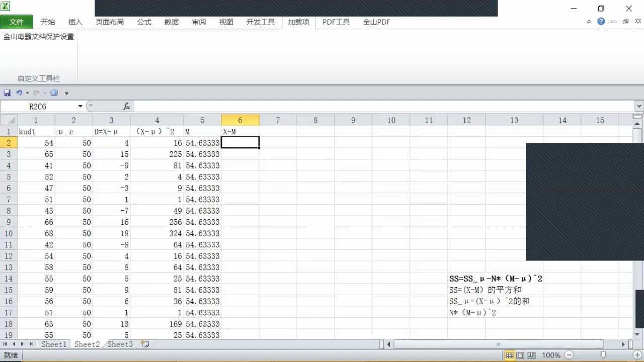The width and height of the screenshot is (644, 362).
Task: Open the Name Box dropdown
Action: pos(80,106)
